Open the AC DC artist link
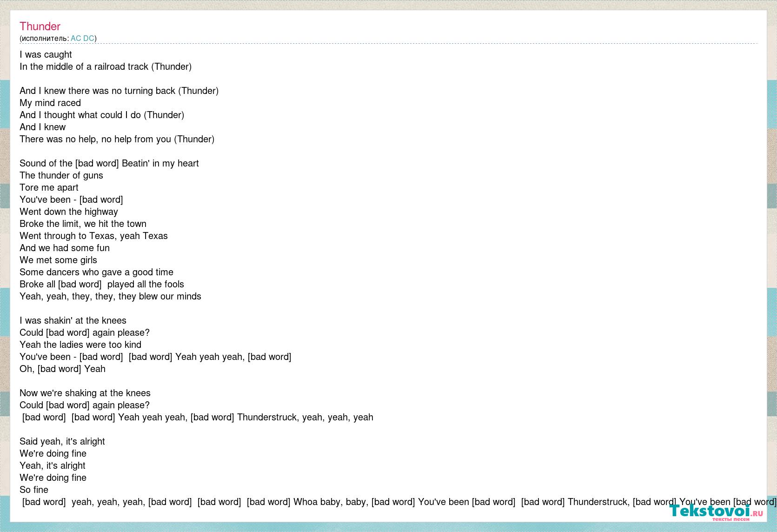Viewport: 777px width, 532px height. tap(82, 38)
